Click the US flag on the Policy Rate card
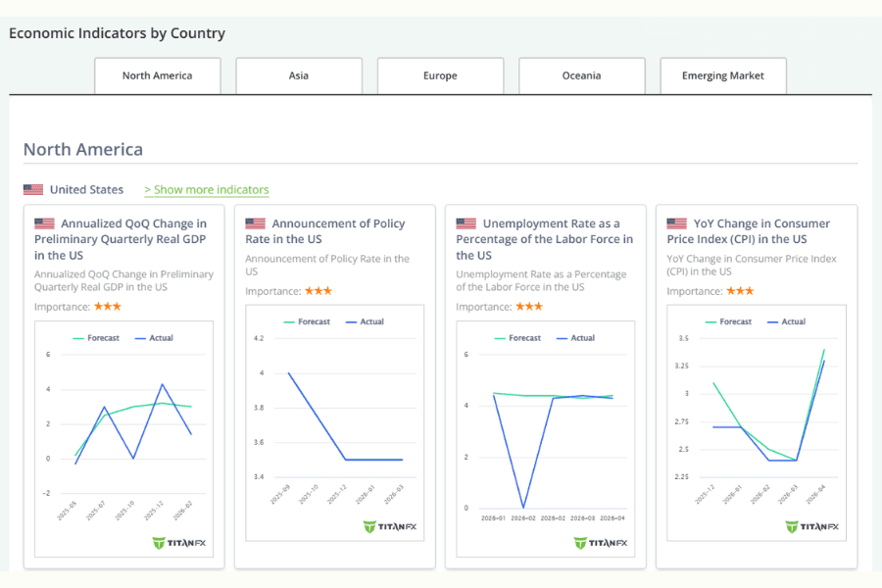 click(x=254, y=222)
